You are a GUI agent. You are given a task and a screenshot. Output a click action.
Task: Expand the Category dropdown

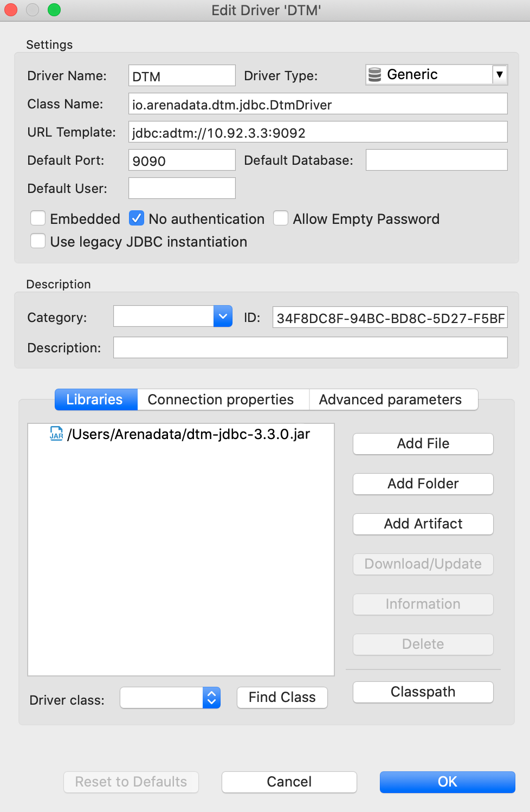223,317
